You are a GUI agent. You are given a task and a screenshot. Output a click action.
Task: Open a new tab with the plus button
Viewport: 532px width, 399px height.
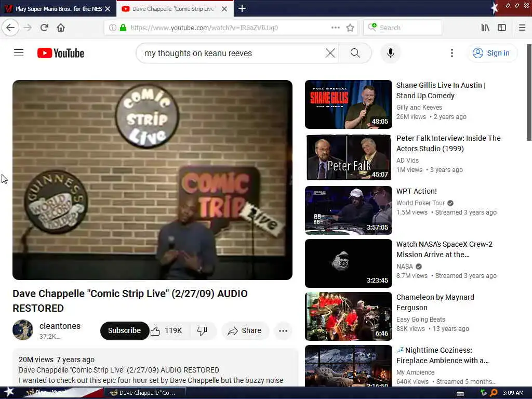pyautogui.click(x=242, y=8)
